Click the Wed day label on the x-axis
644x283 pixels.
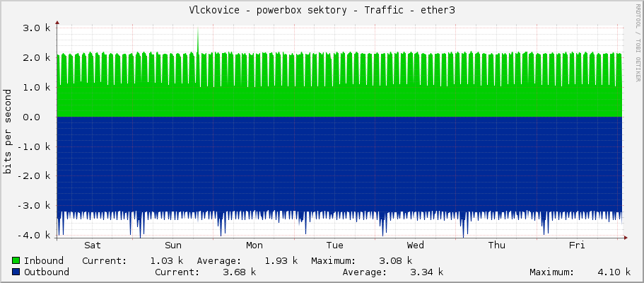click(415, 246)
